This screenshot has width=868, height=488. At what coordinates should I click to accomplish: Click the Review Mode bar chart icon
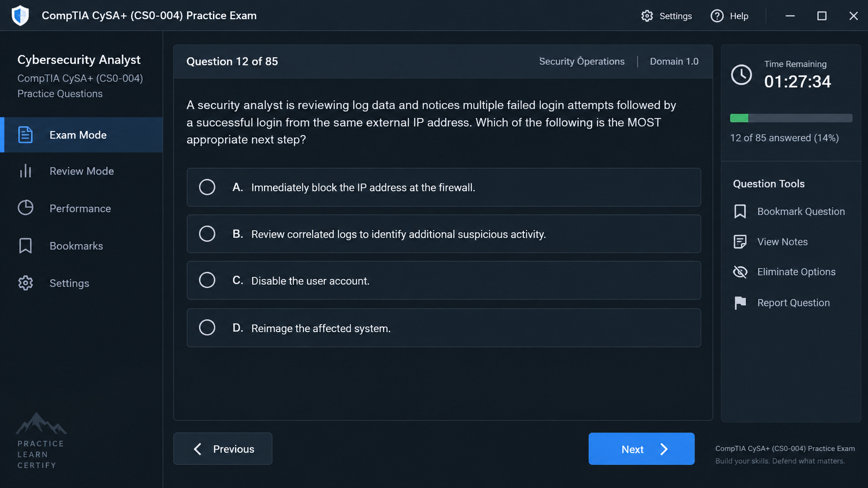click(x=25, y=171)
